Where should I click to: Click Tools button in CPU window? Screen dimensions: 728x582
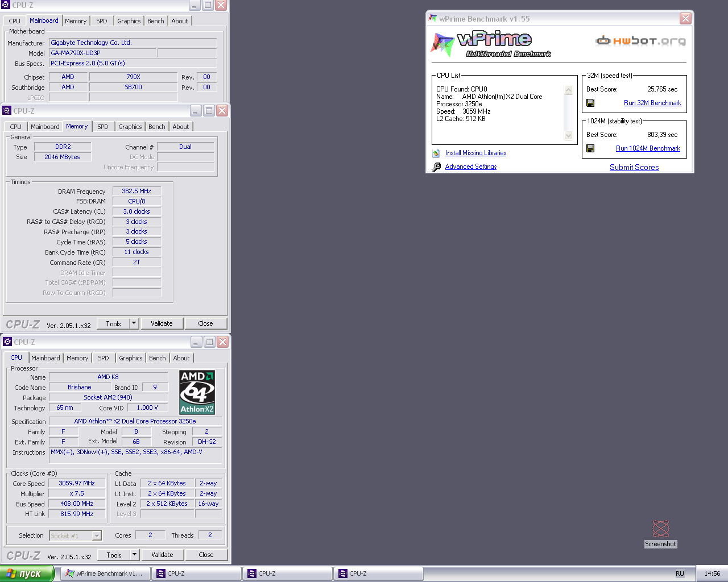[x=114, y=555]
